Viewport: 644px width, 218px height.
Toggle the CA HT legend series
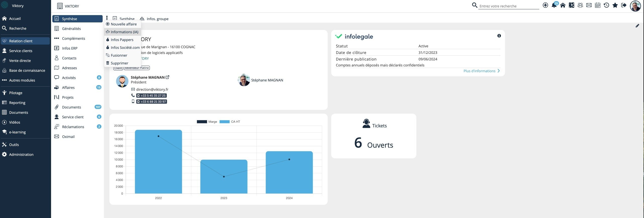click(230, 122)
